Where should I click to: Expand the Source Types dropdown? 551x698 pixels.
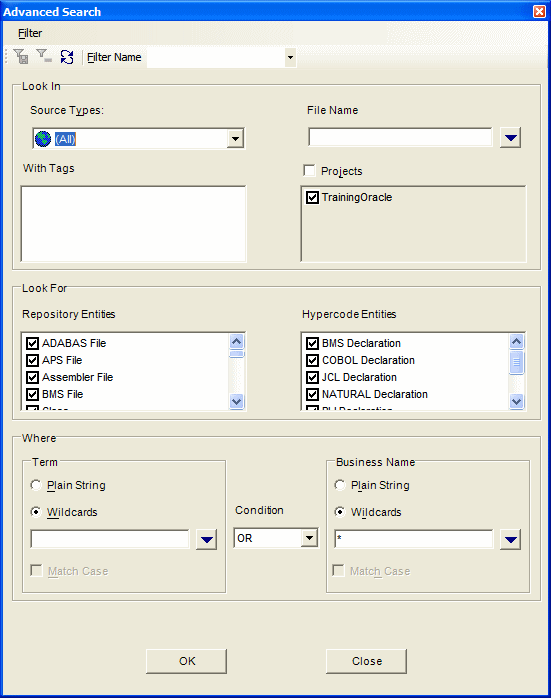[235, 138]
